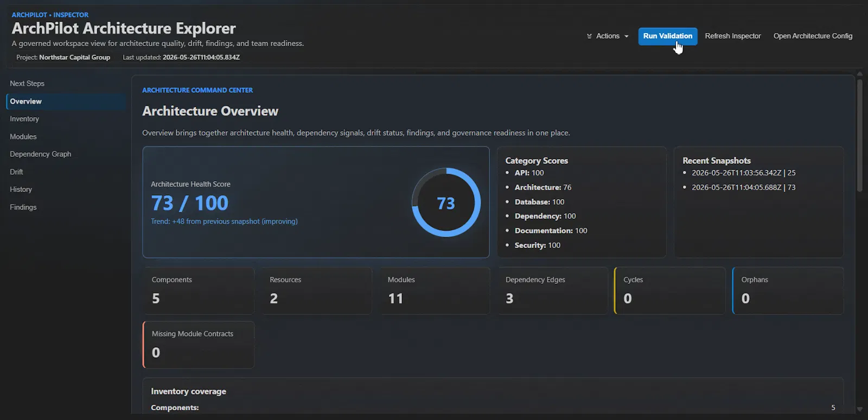Open the History section

(65, 189)
